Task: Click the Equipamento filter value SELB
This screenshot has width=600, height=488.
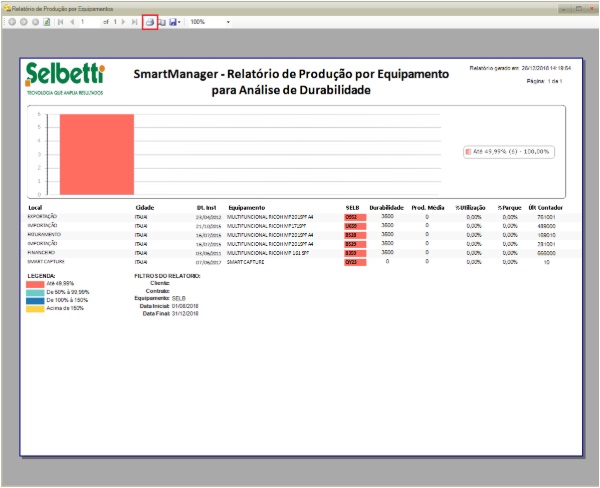Action: [179, 298]
